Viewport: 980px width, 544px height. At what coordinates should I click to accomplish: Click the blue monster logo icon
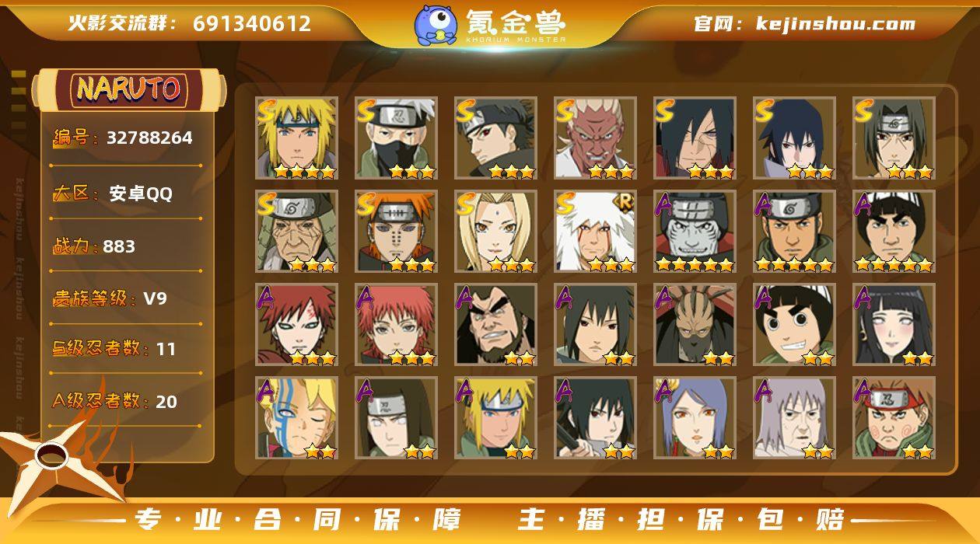pyautogui.click(x=436, y=24)
